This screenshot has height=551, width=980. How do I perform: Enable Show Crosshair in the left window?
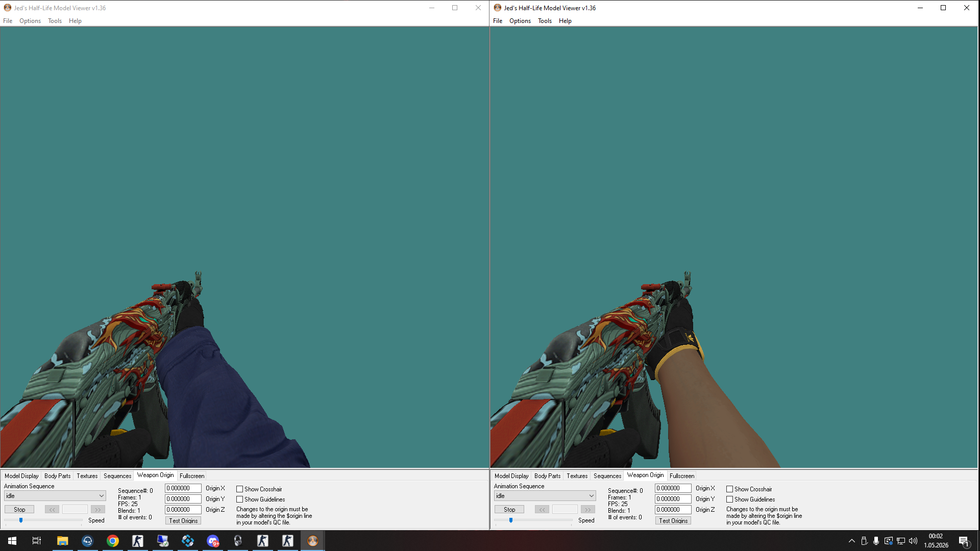[x=239, y=489]
